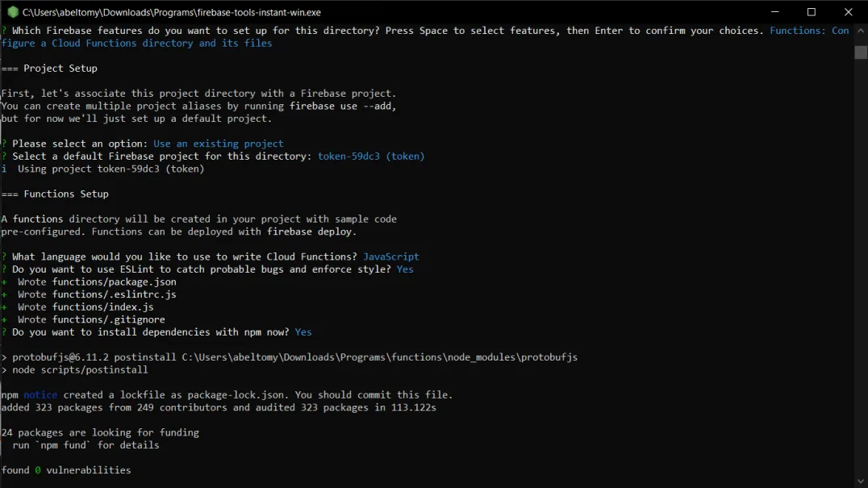Click the green Firebase icon in title bar
This screenshot has width=868, height=488.
pyautogui.click(x=12, y=11)
